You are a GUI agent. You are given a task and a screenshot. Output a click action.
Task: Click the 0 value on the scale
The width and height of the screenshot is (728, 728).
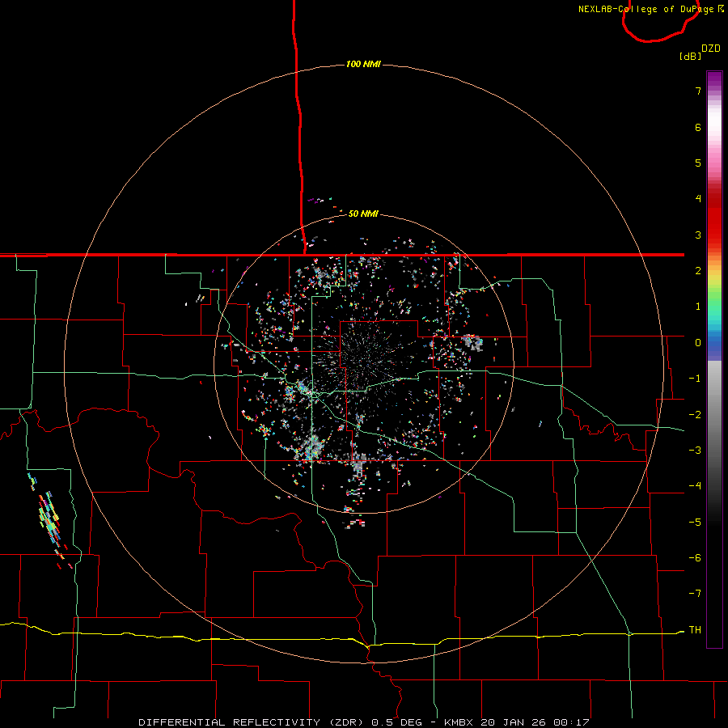(x=698, y=343)
